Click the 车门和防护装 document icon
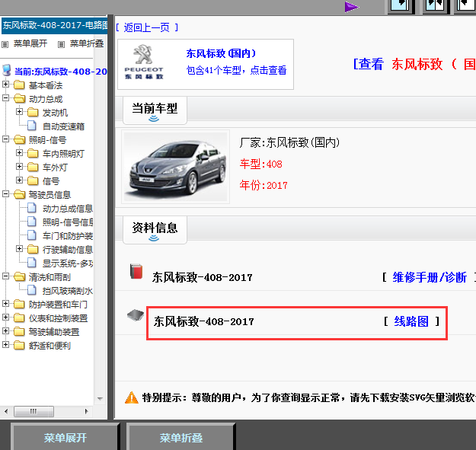 (32, 235)
